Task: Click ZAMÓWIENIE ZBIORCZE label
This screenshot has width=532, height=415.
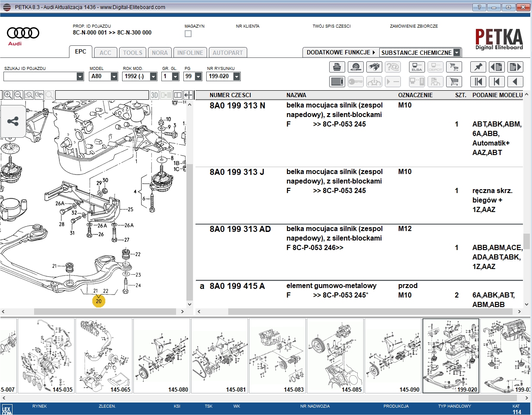Action: pos(414,26)
